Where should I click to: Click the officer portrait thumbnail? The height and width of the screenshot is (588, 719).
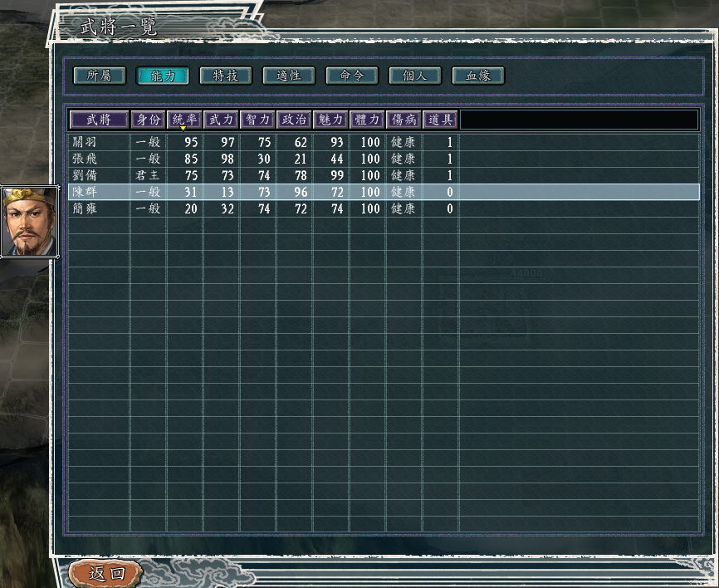point(30,222)
